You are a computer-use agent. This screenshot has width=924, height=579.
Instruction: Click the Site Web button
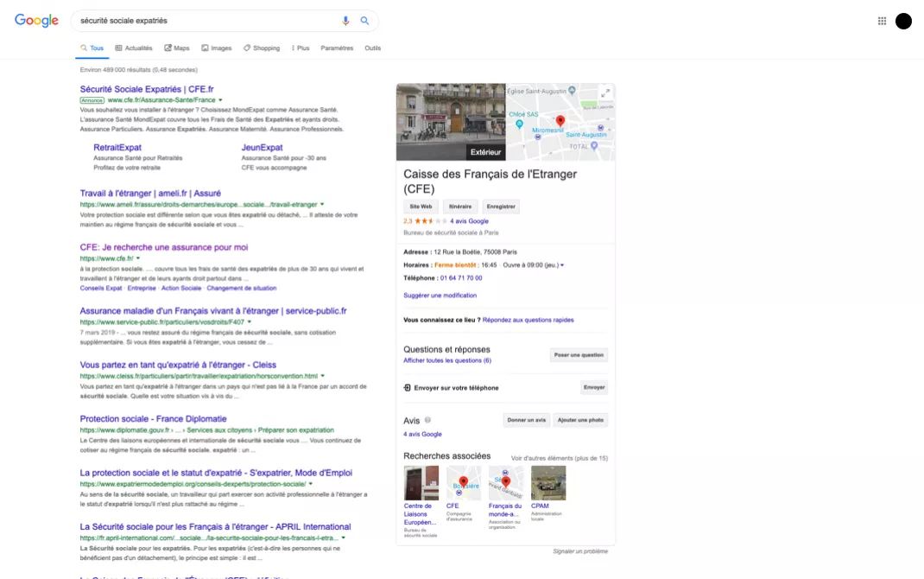[421, 207]
